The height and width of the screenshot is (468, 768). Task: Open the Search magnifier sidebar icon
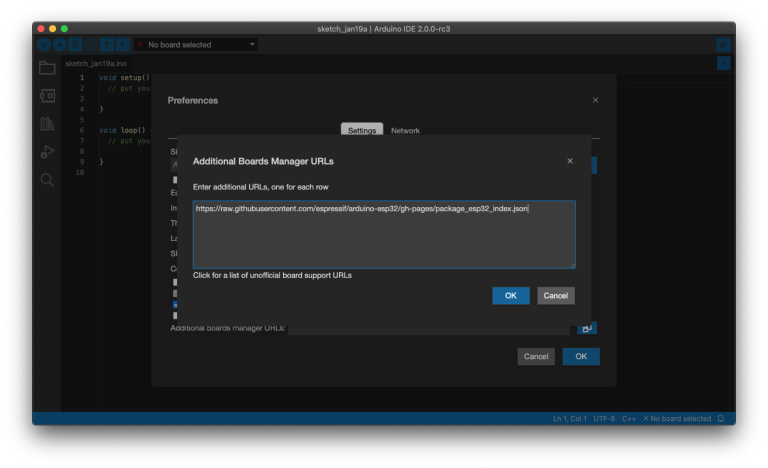coord(47,180)
